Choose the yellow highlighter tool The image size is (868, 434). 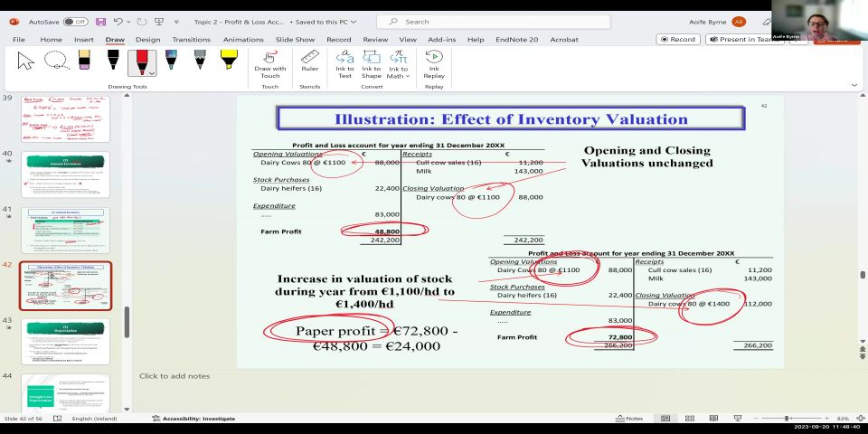click(229, 61)
